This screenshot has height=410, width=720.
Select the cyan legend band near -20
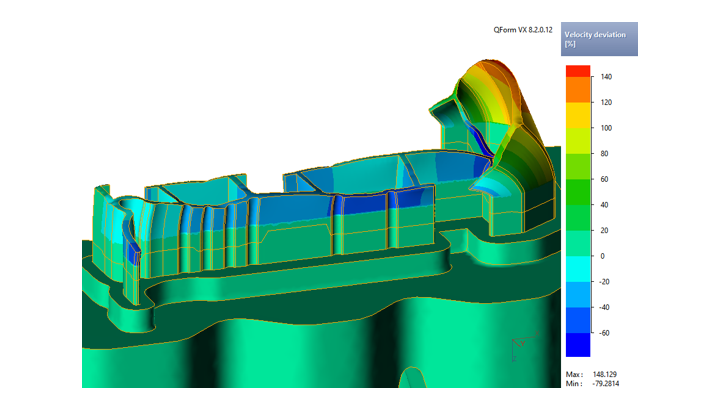click(x=578, y=269)
